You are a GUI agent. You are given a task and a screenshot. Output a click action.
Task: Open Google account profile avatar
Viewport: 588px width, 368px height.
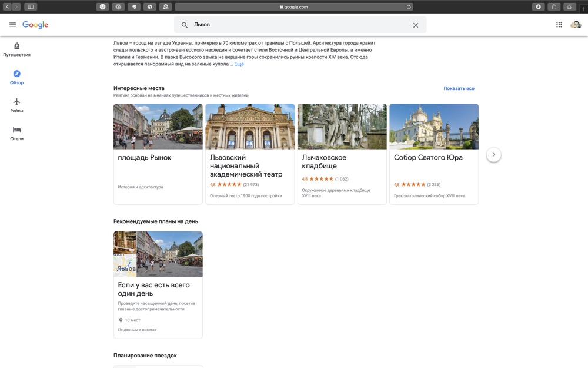click(x=576, y=25)
